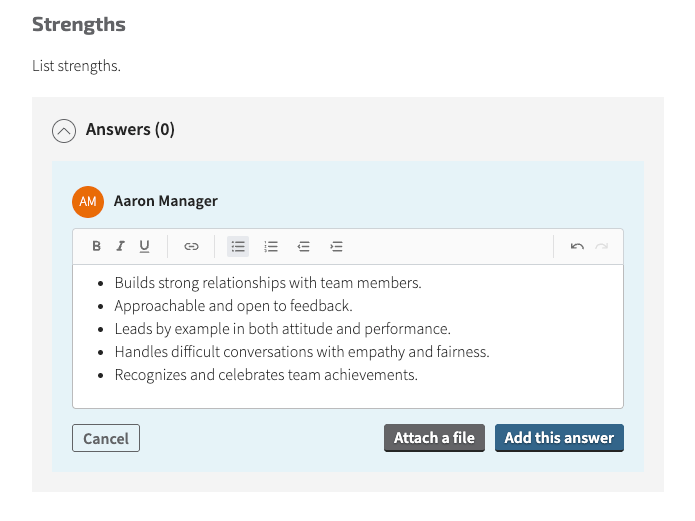The image size is (695, 521).
Task: Click the Cancel button
Action: pyautogui.click(x=106, y=438)
